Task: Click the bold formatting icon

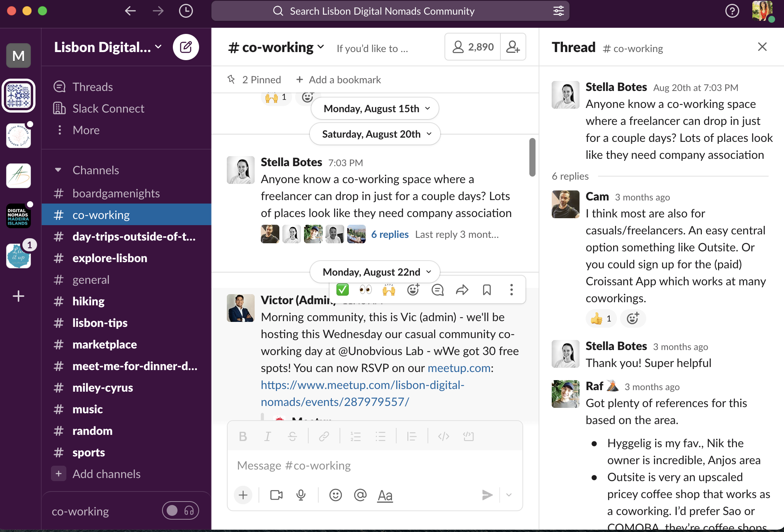Action: (x=243, y=436)
